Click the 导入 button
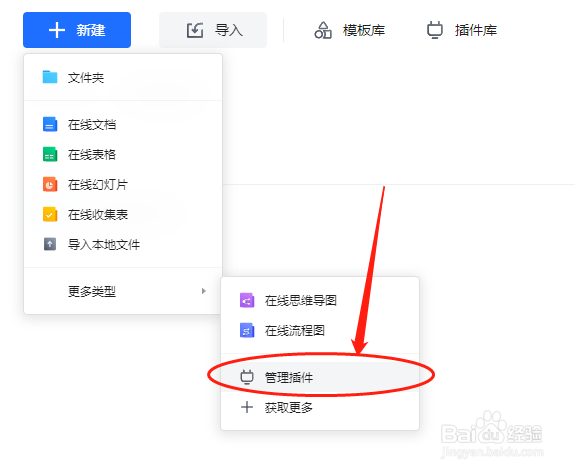The image size is (575, 472). (213, 30)
